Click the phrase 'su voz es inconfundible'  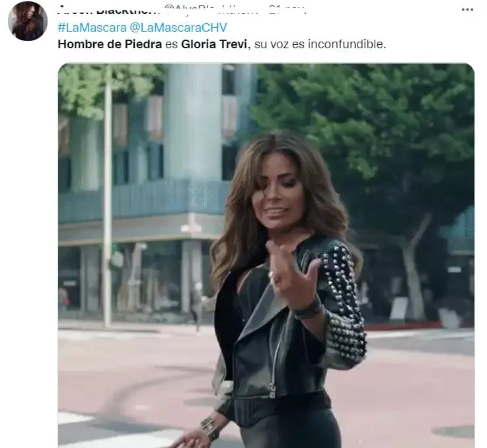coord(318,44)
